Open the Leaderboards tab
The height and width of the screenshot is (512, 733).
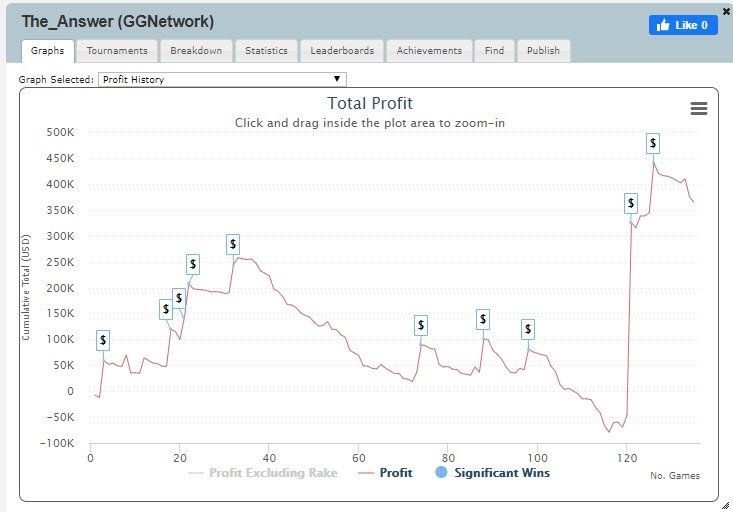click(x=342, y=50)
